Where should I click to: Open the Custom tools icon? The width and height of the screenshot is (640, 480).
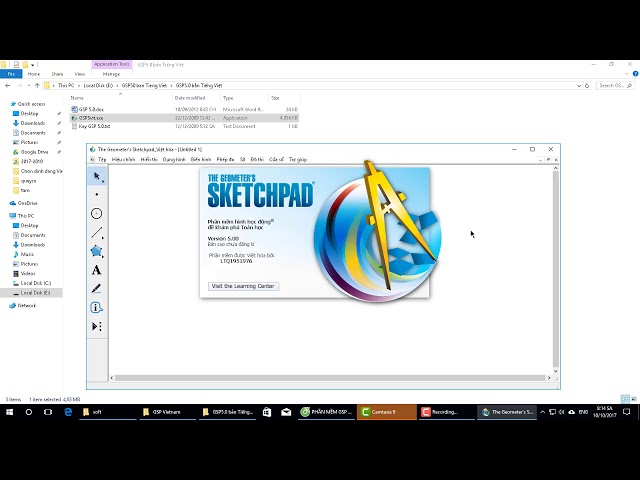point(97,326)
